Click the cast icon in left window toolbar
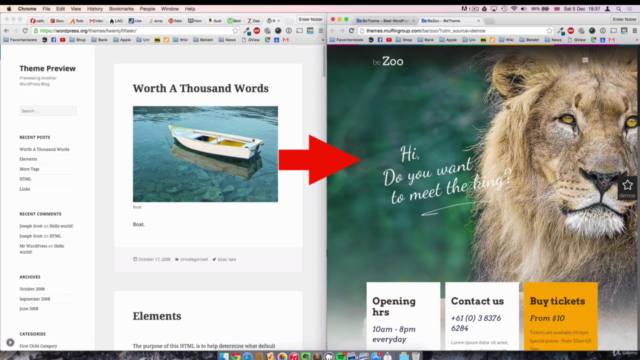This screenshot has width=640, height=360. tap(300, 31)
